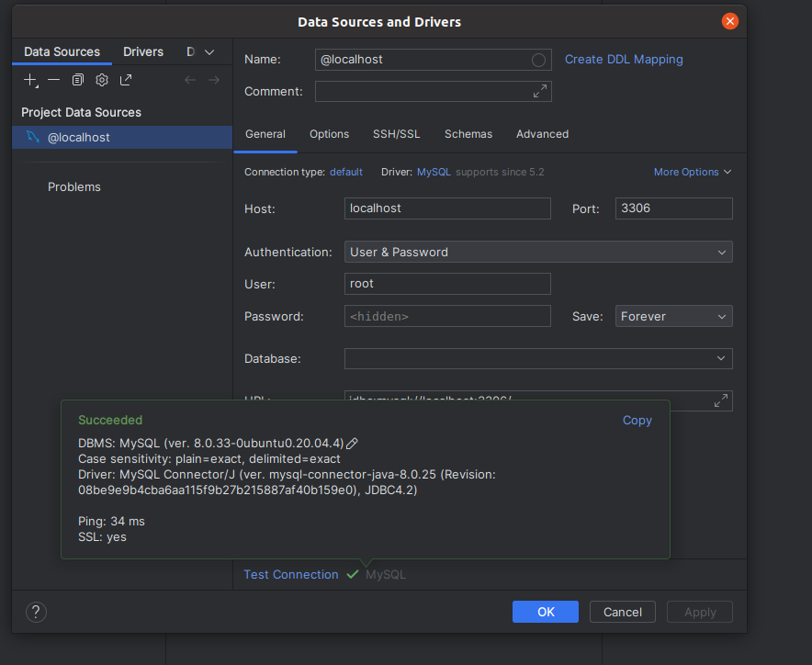This screenshot has width=812, height=665.
Task: Expand the URL field editor
Action: pos(721,400)
